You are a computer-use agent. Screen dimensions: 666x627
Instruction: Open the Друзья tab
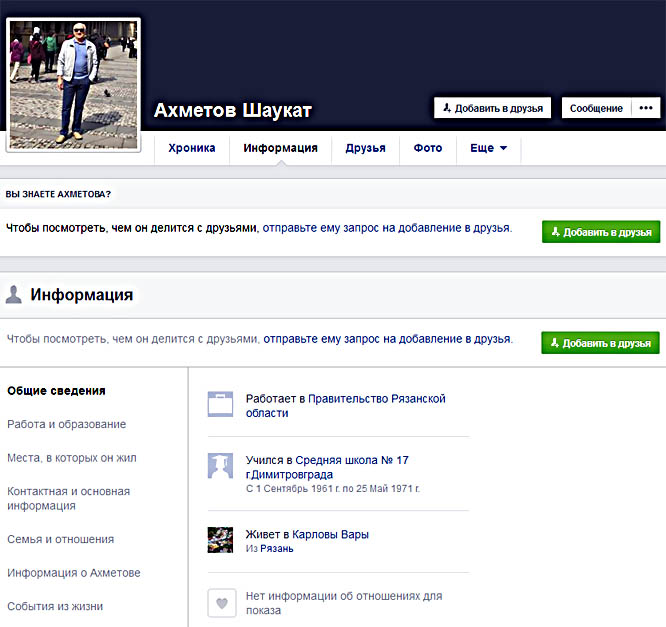coord(365,148)
